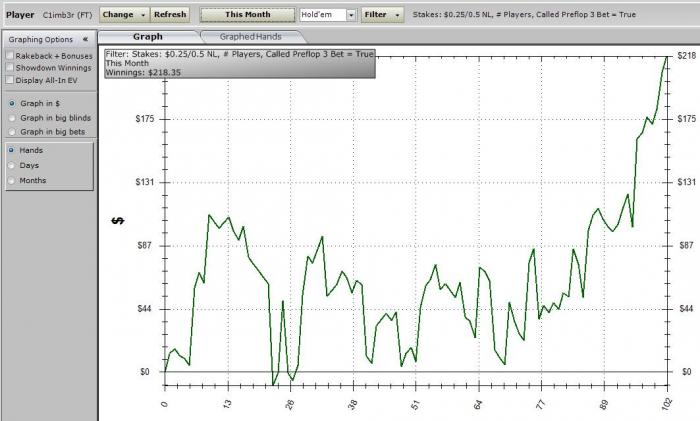Screen dimensions: 700x421
Task: Collapse the Graphing Options panel
Action: click(85, 39)
